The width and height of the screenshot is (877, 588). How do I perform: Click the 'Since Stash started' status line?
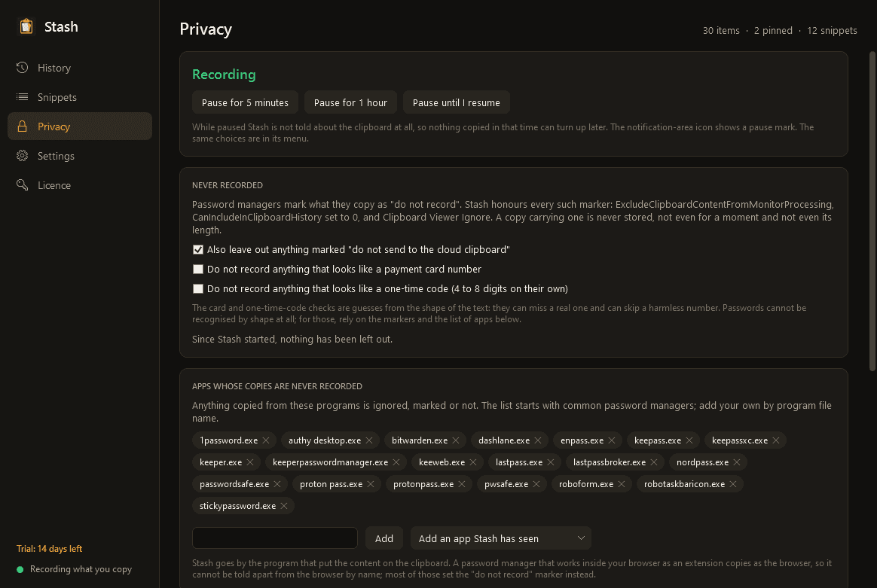292,340
